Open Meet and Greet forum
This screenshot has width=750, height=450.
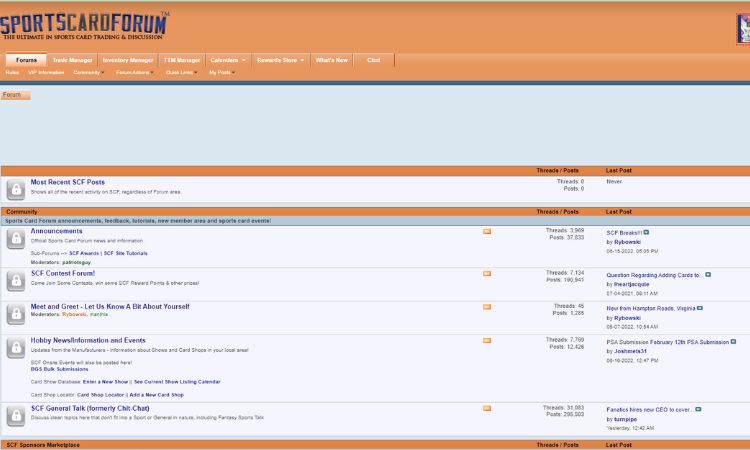110,307
